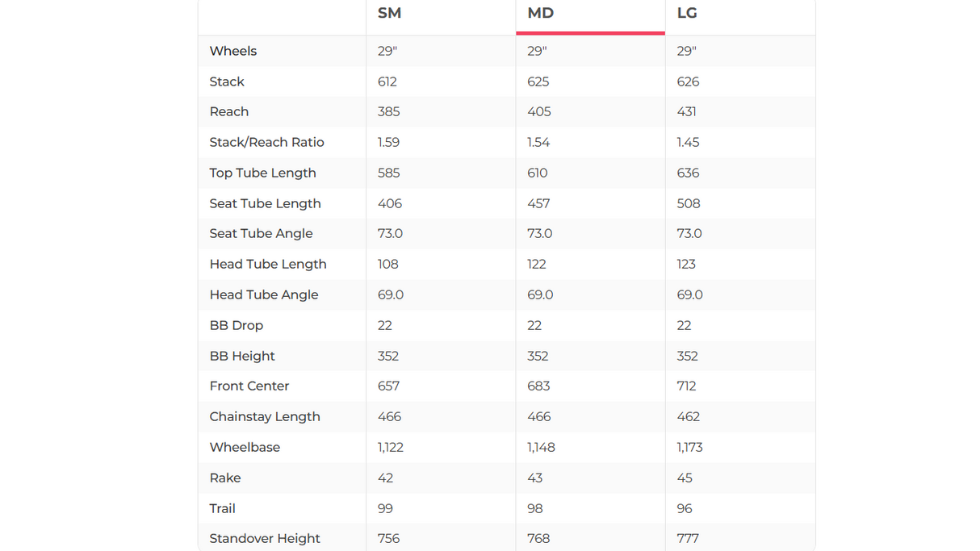The height and width of the screenshot is (551, 980).
Task: Click the Wheelbase row label
Action: click(245, 447)
